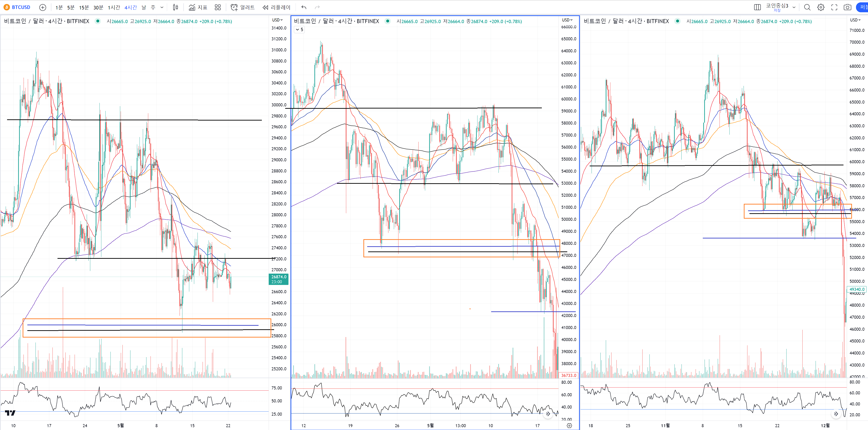Select the 15분 timeframe
Viewport: 868px width, 430px height.
[84, 7]
